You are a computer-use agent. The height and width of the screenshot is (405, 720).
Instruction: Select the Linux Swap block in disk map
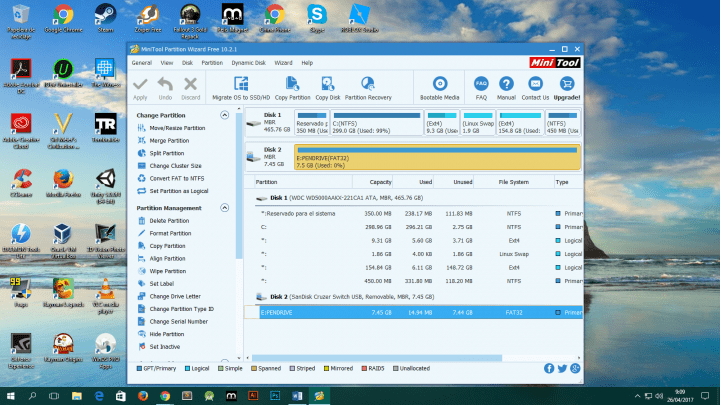(478, 123)
